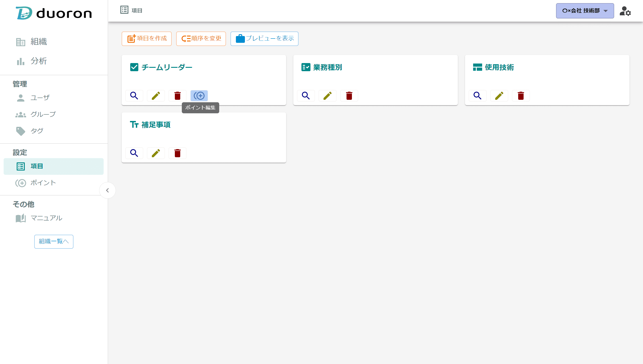The width and height of the screenshot is (643, 364).
Task: Edit チームリーダー with the pencil icon
Action: click(156, 96)
